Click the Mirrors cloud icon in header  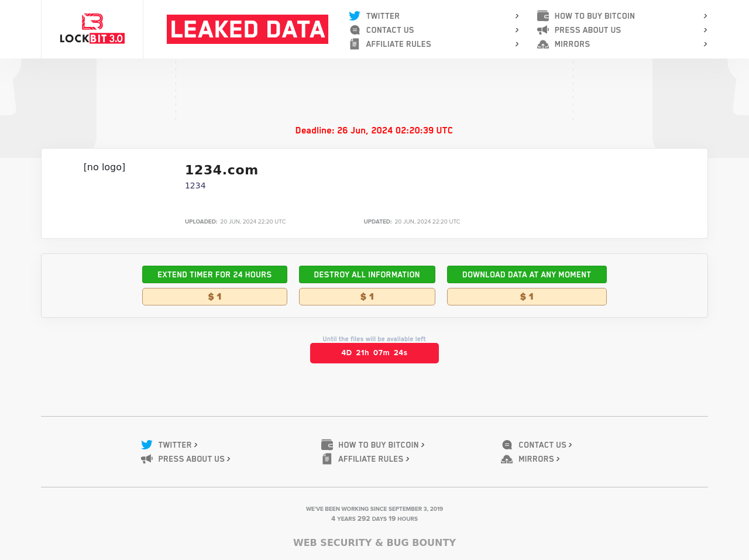click(x=543, y=44)
